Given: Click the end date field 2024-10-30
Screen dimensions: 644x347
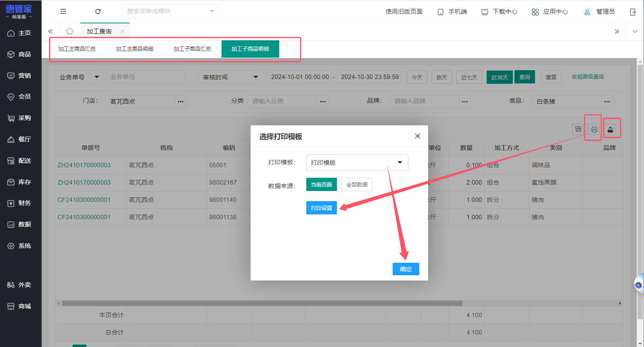Looking at the screenshot, I should 369,77.
